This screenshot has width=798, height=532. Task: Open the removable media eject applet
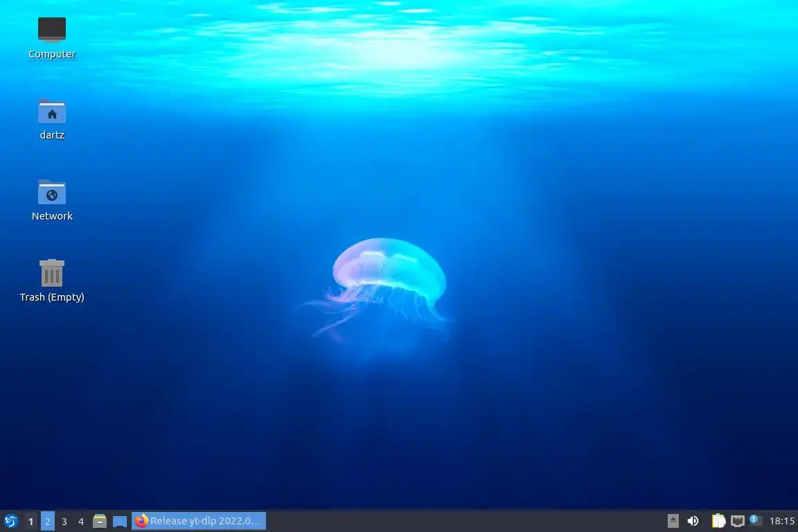673,521
